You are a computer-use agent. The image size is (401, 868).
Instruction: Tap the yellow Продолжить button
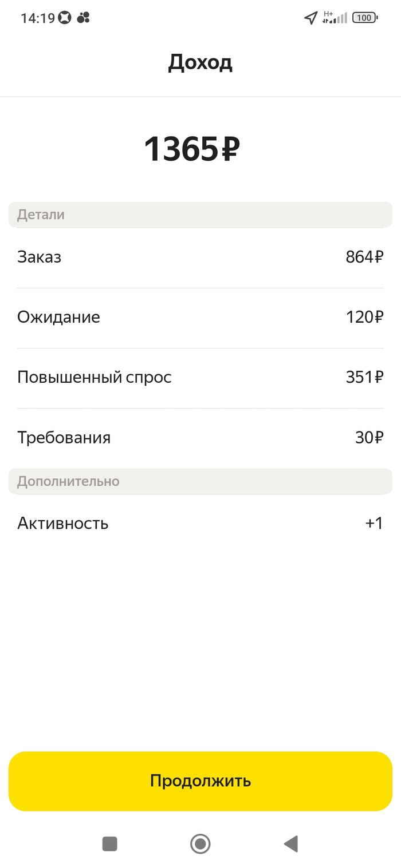(200, 781)
